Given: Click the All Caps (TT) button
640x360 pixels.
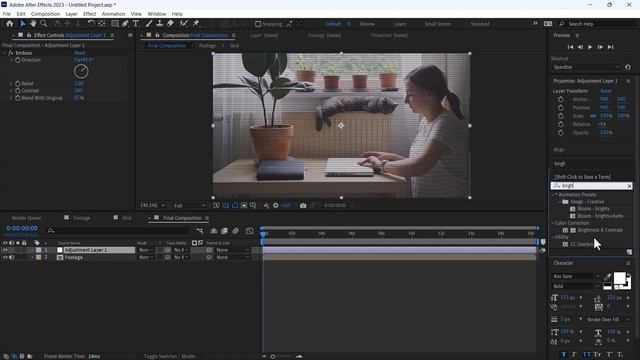Looking at the screenshot, I should (x=587, y=354).
